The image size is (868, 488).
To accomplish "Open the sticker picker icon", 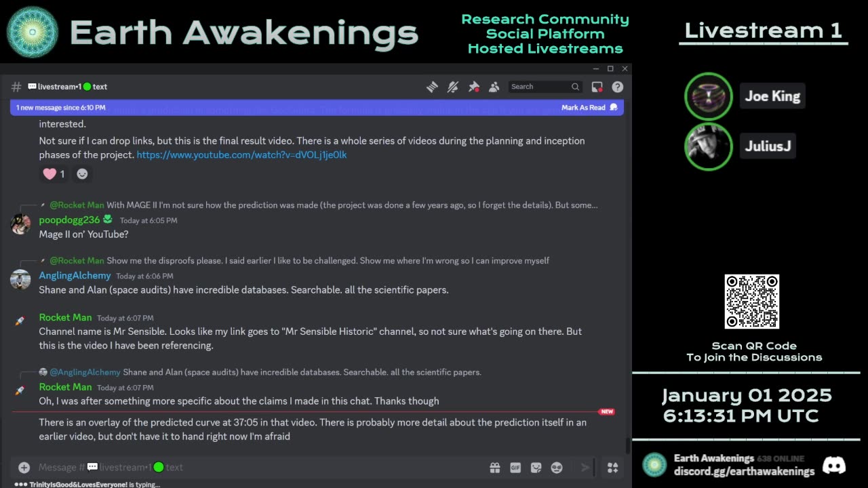I will click(x=536, y=467).
